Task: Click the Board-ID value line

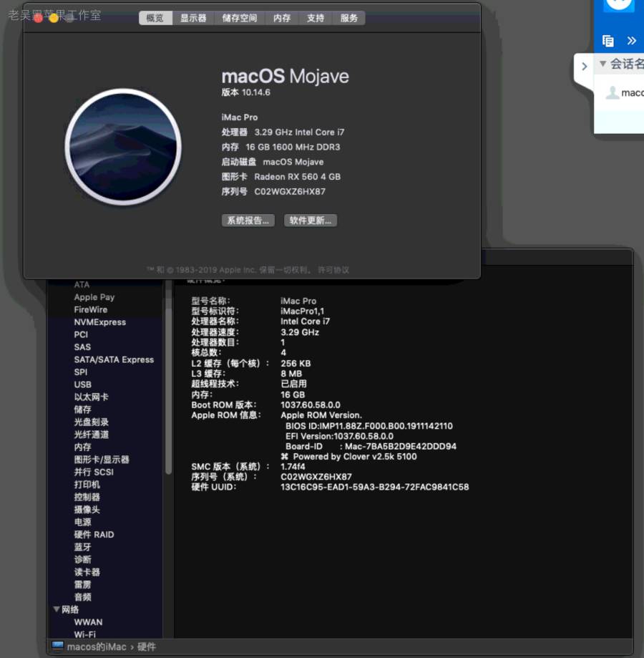Action: (371, 447)
